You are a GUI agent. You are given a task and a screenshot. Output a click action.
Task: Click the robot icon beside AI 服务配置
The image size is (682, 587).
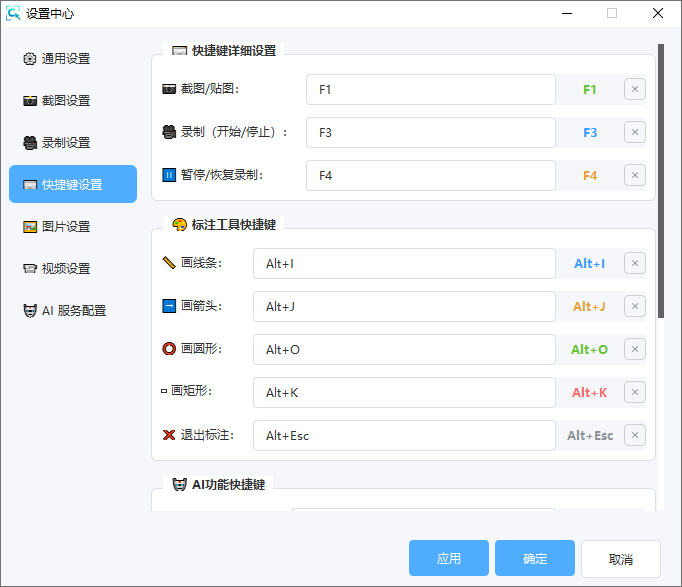click(x=30, y=310)
